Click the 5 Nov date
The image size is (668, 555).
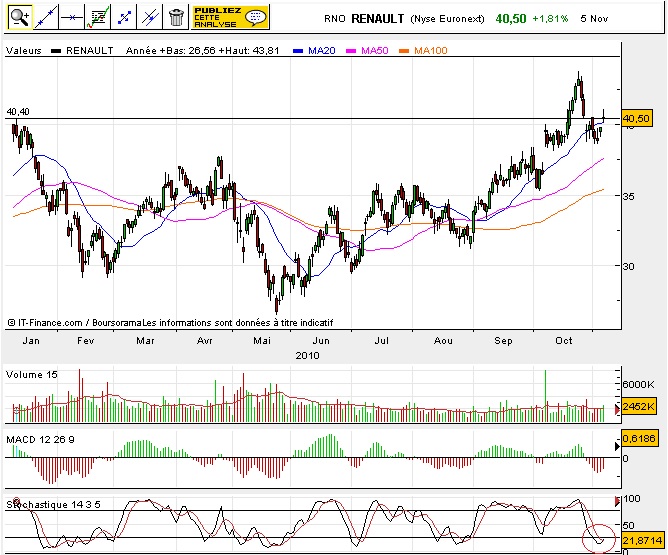click(594, 19)
